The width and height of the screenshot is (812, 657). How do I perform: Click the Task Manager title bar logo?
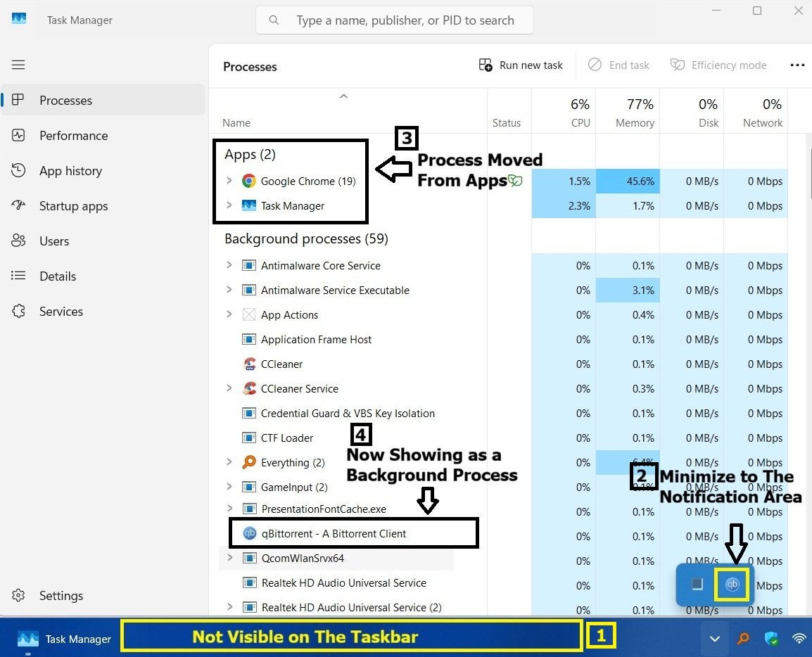(x=18, y=19)
